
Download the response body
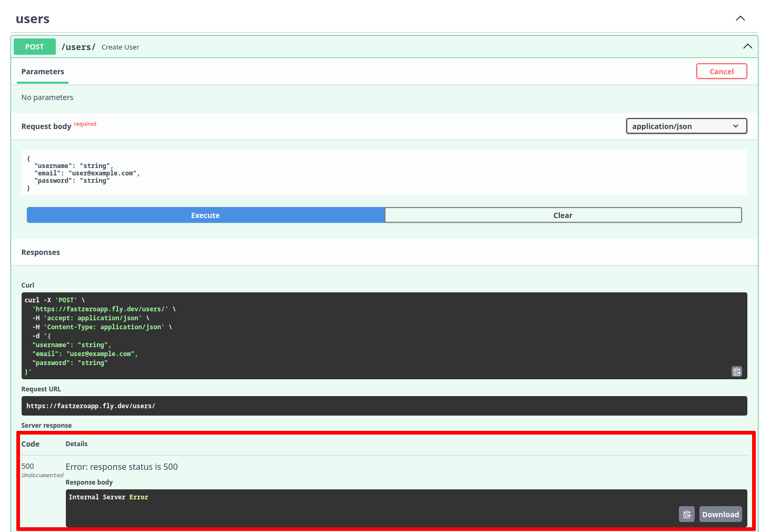coord(720,514)
